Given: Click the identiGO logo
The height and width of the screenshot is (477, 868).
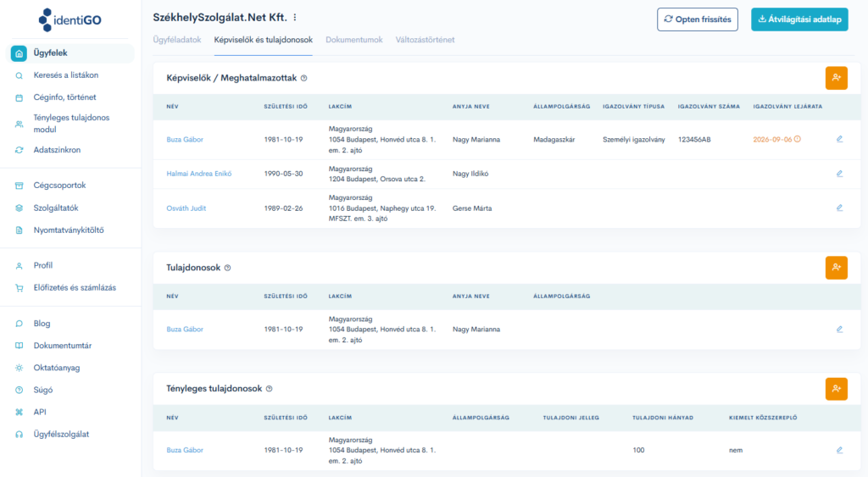Looking at the screenshot, I should click(x=70, y=20).
